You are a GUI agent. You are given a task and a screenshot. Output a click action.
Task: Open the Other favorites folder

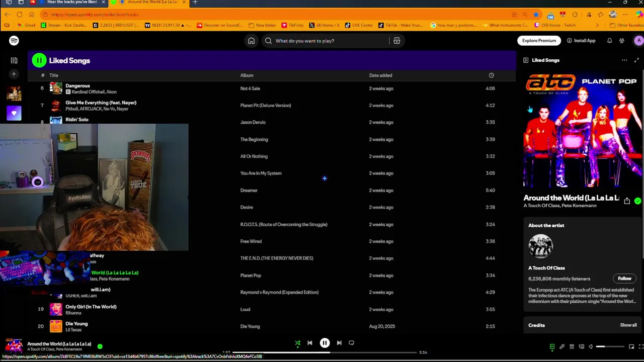pos(626,25)
